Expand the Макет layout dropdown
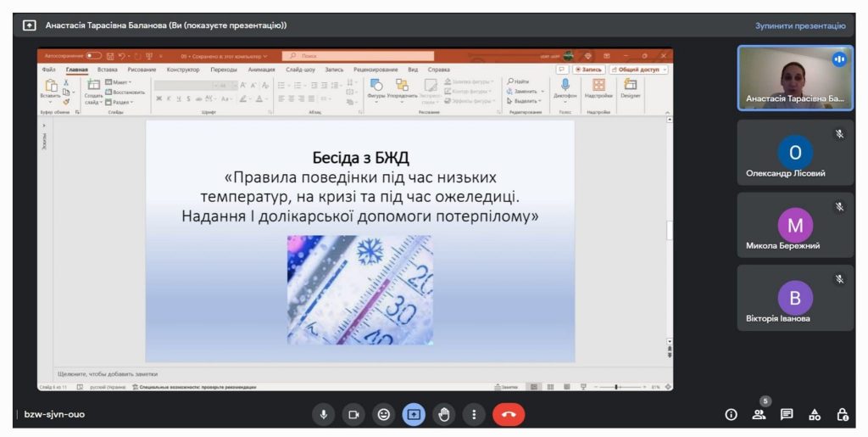 tap(119, 82)
